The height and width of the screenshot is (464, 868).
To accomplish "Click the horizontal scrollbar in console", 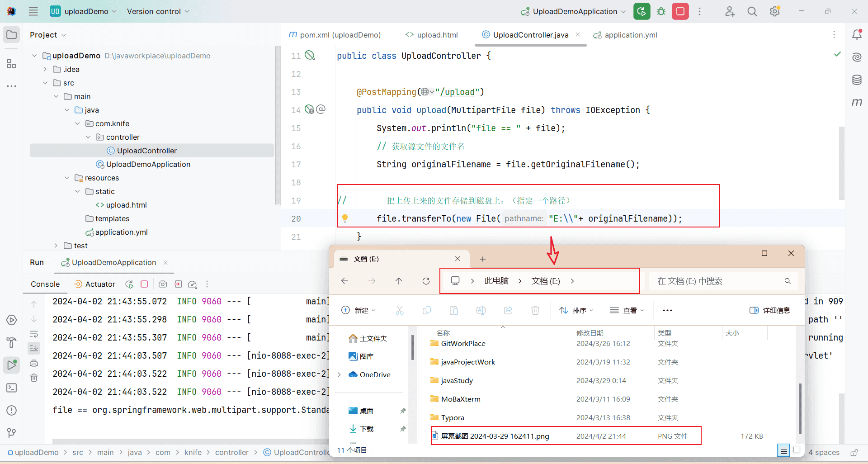I will (x=190, y=441).
